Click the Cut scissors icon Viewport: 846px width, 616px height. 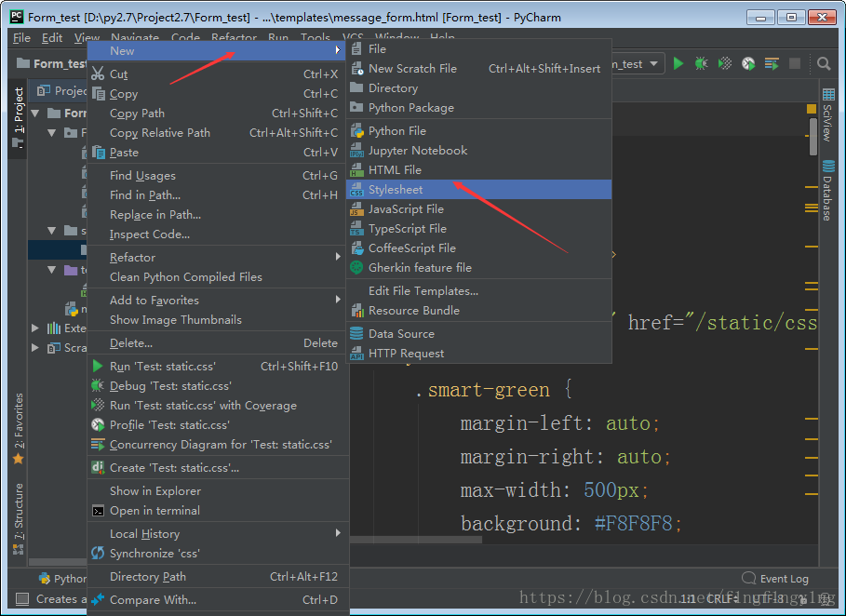point(98,74)
